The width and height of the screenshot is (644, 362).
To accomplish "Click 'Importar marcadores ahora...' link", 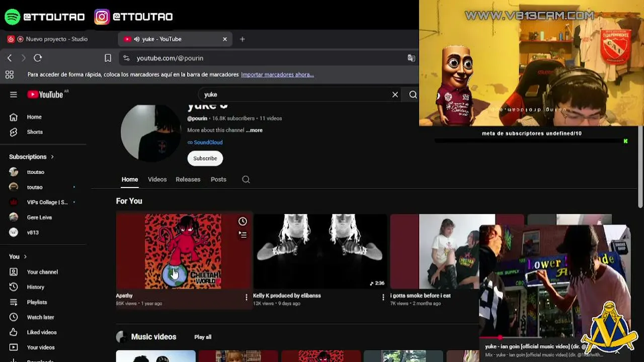I will pyautogui.click(x=277, y=74).
